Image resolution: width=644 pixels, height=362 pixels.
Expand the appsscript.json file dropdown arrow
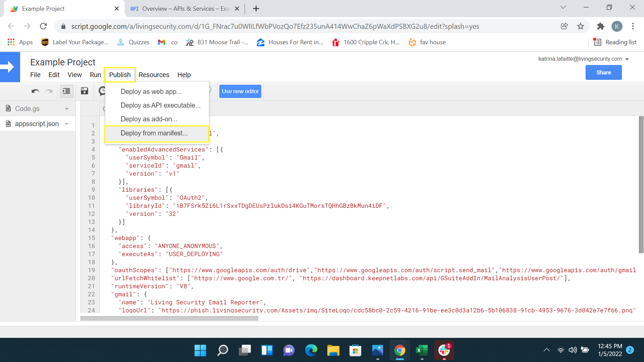click(67, 124)
